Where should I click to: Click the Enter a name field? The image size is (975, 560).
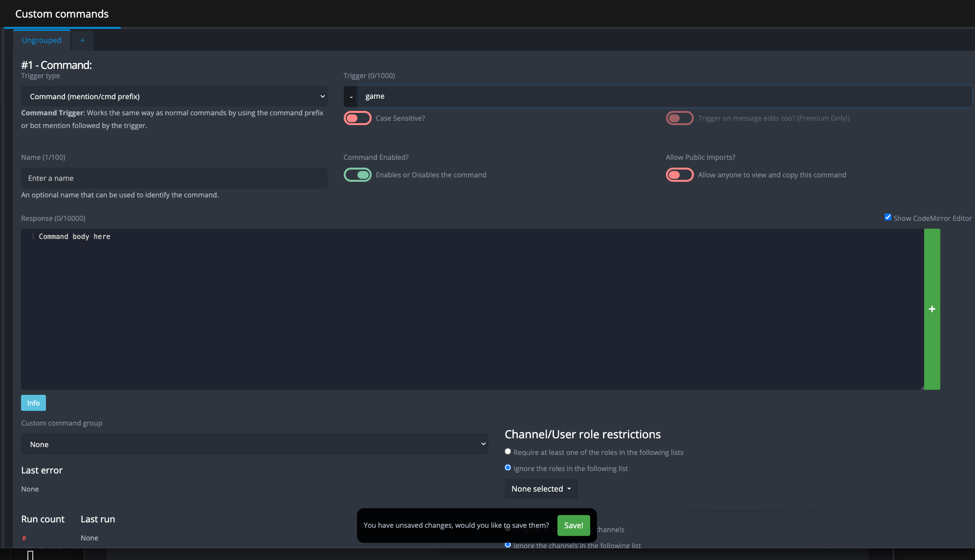[174, 178]
